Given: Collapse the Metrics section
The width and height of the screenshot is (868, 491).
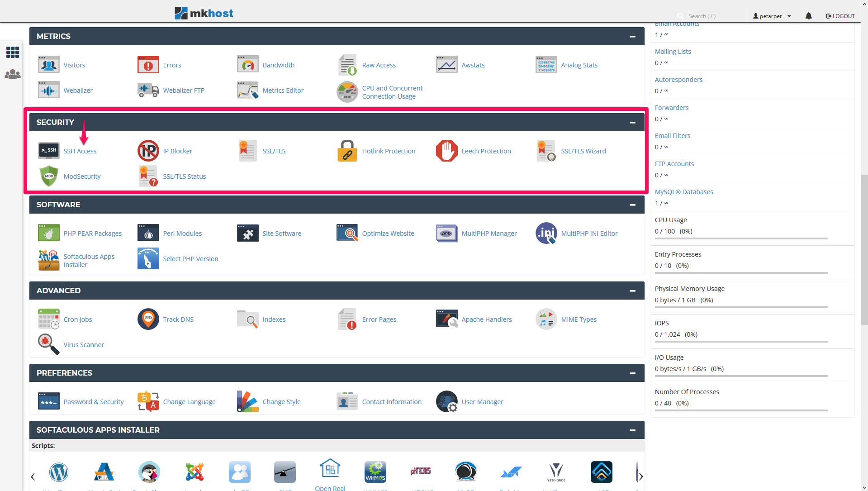Looking at the screenshot, I should pyautogui.click(x=632, y=36).
